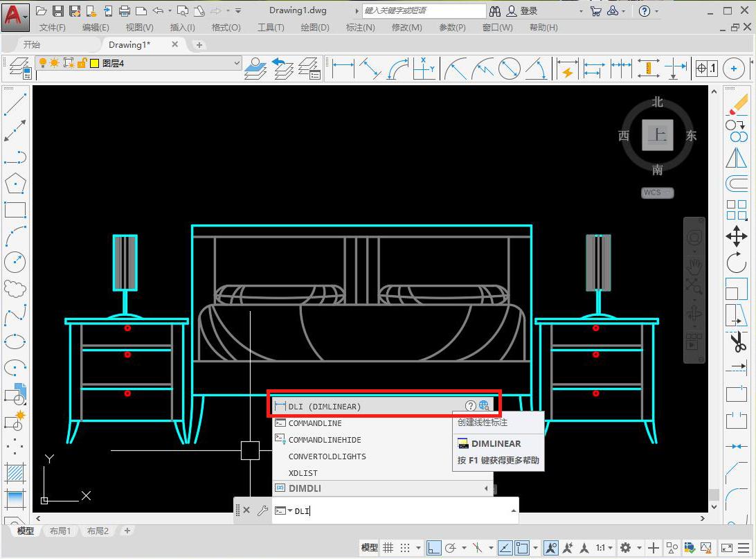Choose COMMANDLINE from the suggestion list
The width and height of the screenshot is (756, 559).
(x=315, y=423)
